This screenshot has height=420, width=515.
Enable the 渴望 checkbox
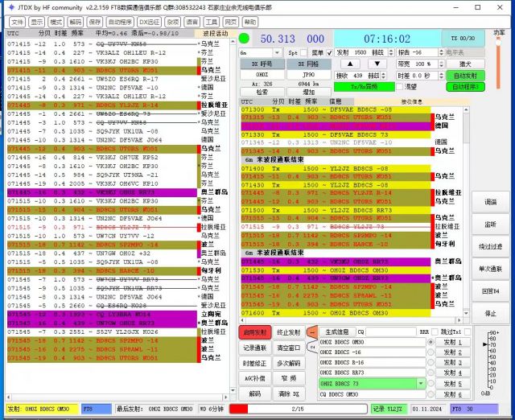coord(399,86)
